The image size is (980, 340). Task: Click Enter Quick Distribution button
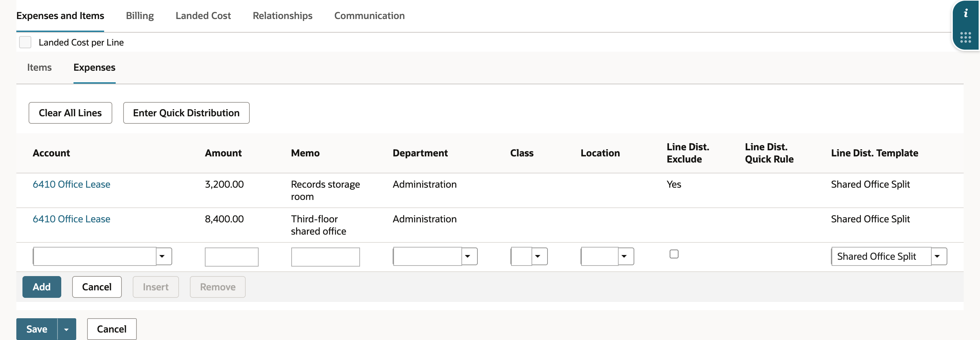[186, 113]
